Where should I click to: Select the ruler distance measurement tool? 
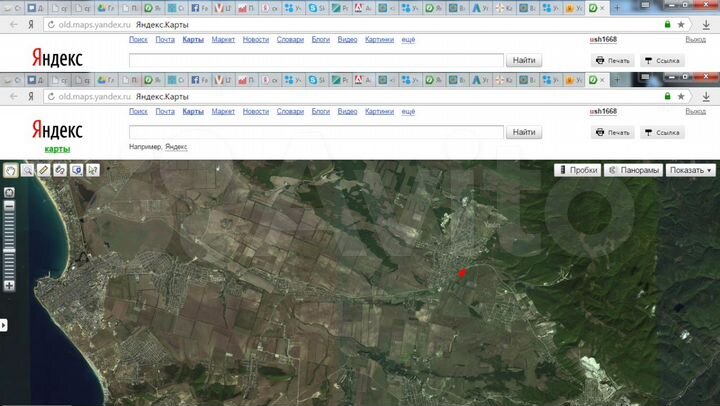[43, 170]
